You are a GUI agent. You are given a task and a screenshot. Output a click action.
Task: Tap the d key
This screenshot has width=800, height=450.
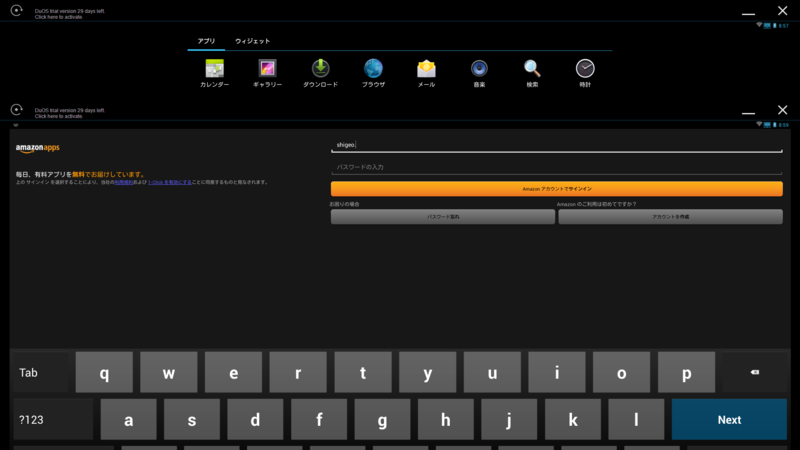pos(255,419)
